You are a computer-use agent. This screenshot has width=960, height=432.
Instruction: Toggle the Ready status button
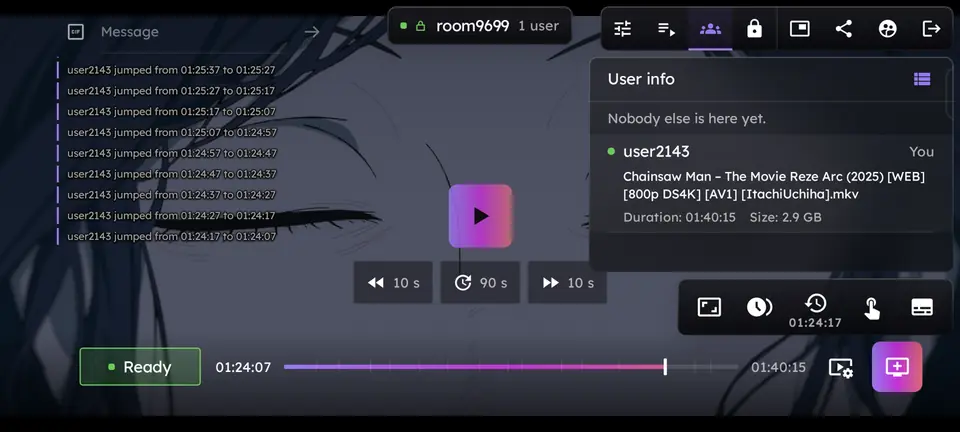[x=140, y=367]
